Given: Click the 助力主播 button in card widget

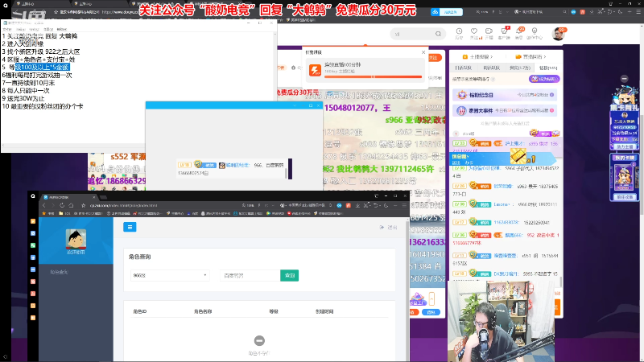Looking at the screenshot, I should pos(625,146).
